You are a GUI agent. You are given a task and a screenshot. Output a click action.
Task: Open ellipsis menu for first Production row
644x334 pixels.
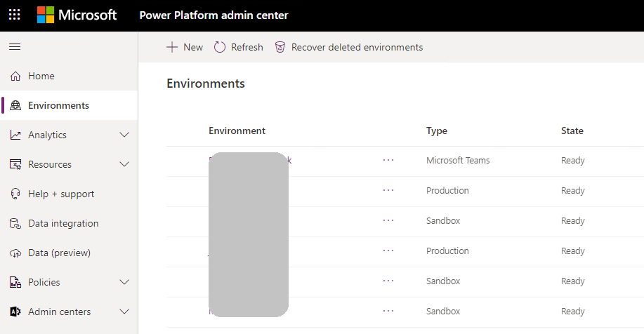pos(388,190)
